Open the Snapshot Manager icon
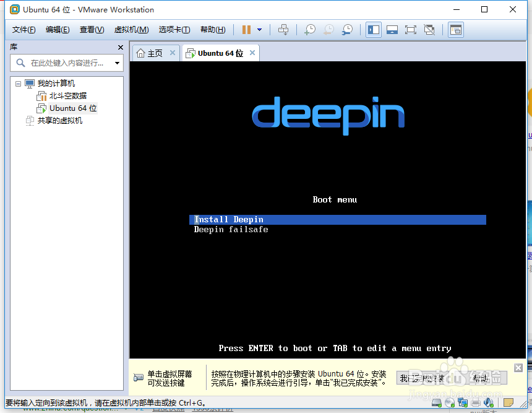Viewport: 532px width, 413px height. coord(346,29)
